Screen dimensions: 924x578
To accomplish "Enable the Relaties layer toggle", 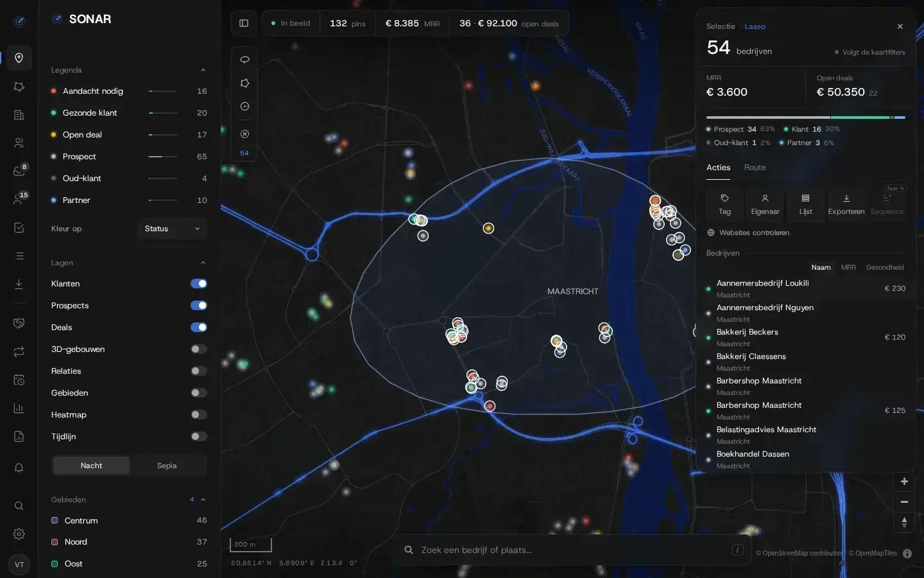I will coord(199,371).
